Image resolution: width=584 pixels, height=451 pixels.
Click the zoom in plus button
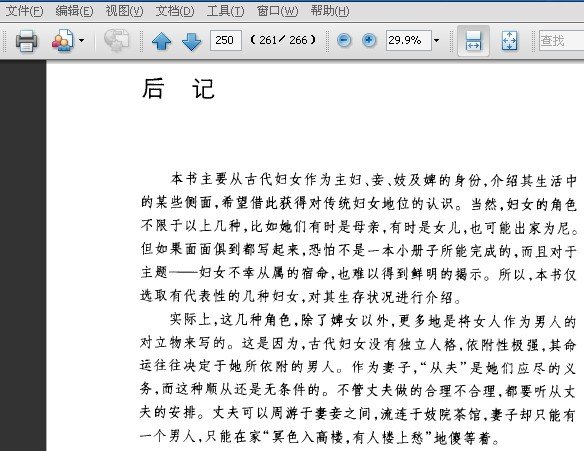click(x=369, y=40)
